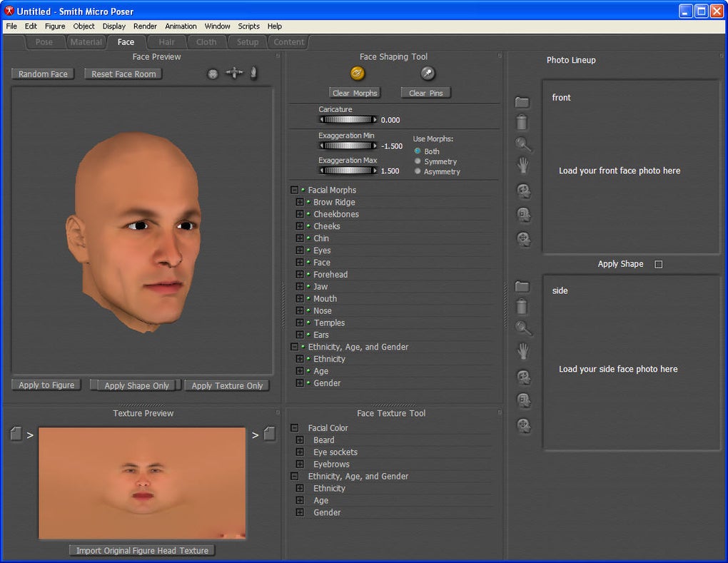The image size is (728, 563).
Task: Click the hand zoom icon in Face Preview
Action: click(x=253, y=73)
